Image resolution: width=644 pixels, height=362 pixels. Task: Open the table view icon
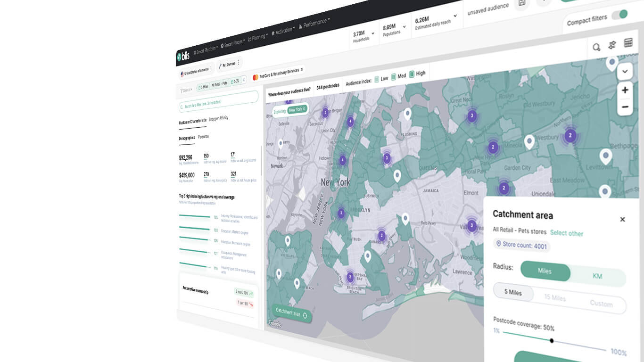(628, 43)
